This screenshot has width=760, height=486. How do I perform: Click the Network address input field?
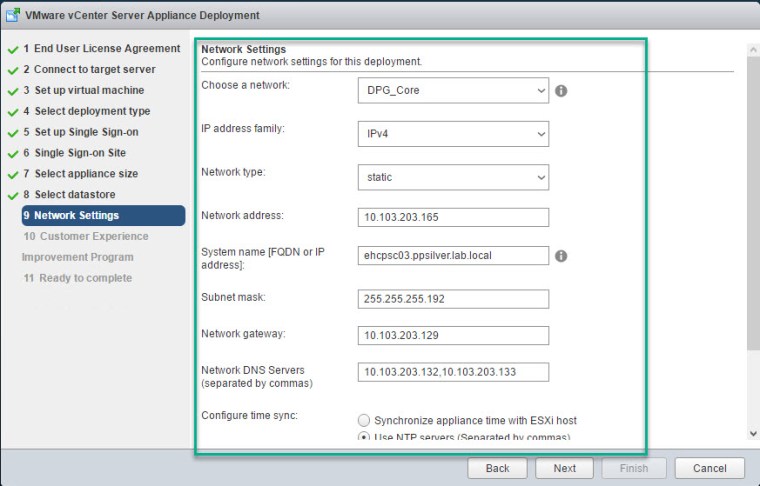click(x=453, y=217)
